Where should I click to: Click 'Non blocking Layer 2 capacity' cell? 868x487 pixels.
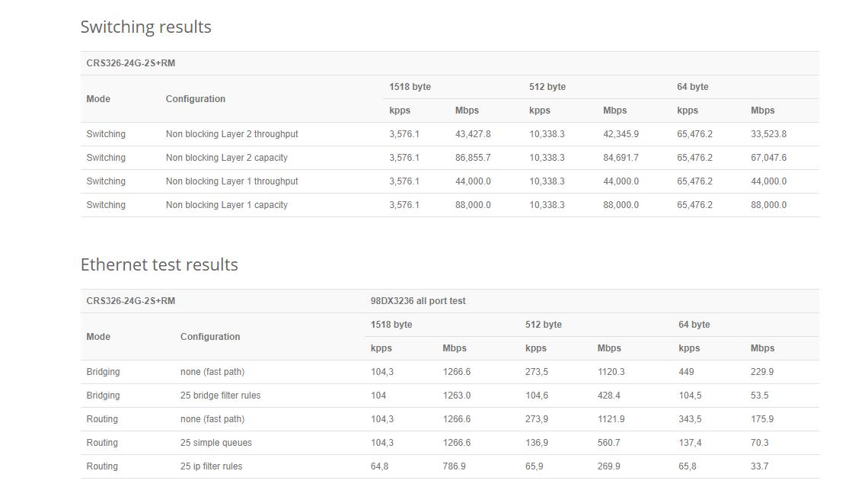[226, 158]
